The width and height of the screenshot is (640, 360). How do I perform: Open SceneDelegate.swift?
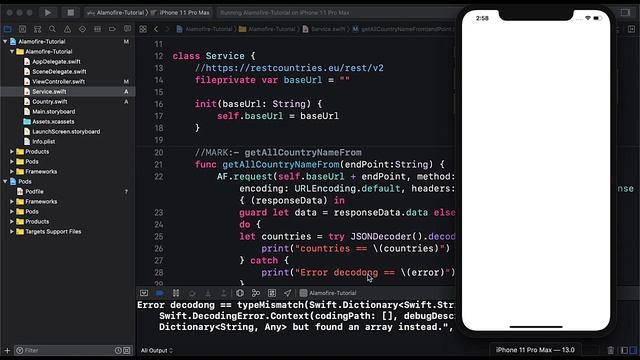coord(59,71)
